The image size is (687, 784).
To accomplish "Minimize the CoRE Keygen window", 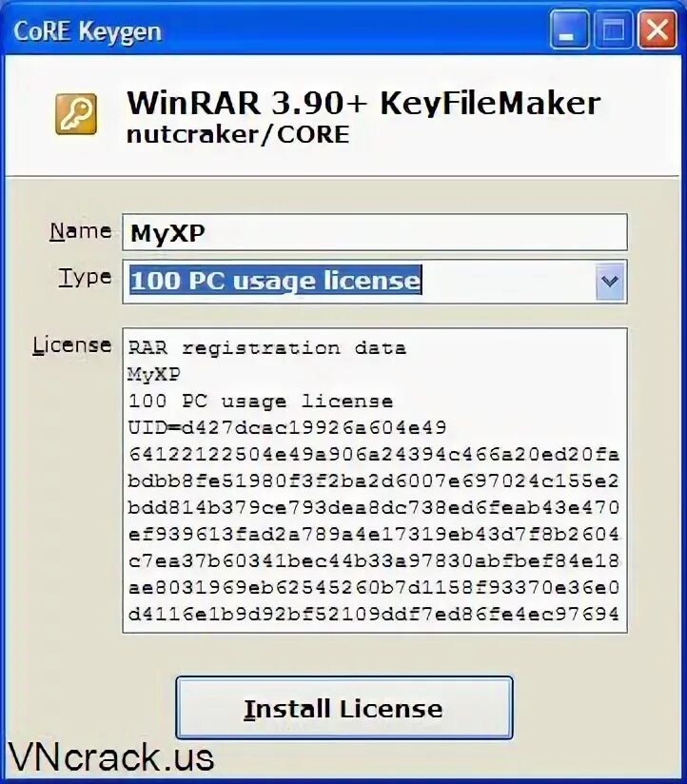I will [x=568, y=30].
